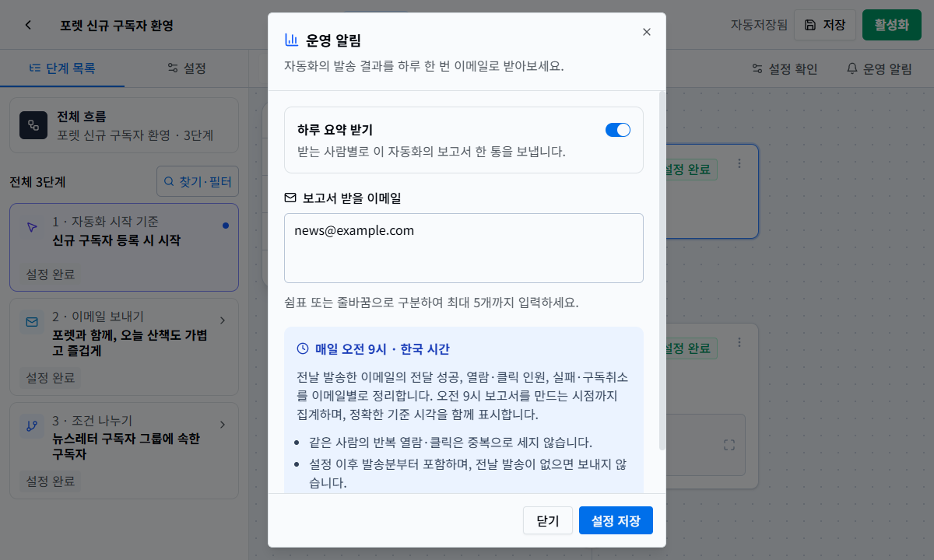Image resolution: width=934 pixels, height=560 pixels.
Task: Expand step 2 이메일 보내기 chevron
Action: [x=223, y=320]
